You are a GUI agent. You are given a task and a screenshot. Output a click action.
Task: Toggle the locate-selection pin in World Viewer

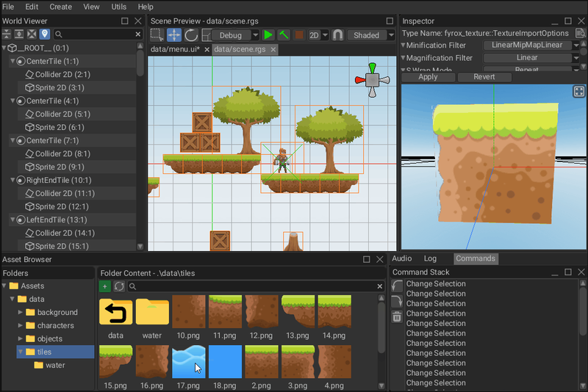(x=44, y=35)
